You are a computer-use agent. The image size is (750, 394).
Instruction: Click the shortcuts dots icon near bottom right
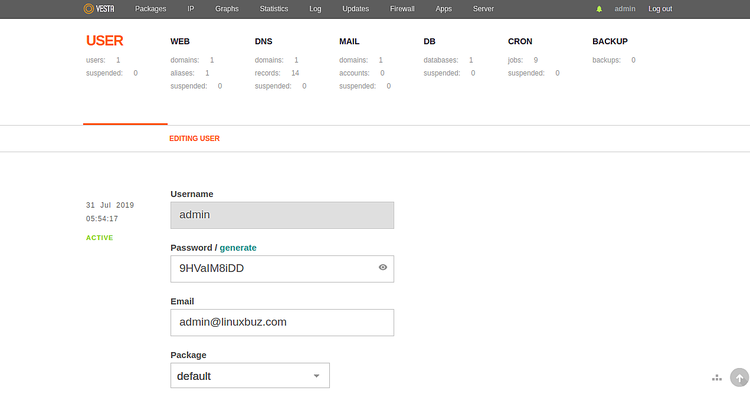point(717,378)
